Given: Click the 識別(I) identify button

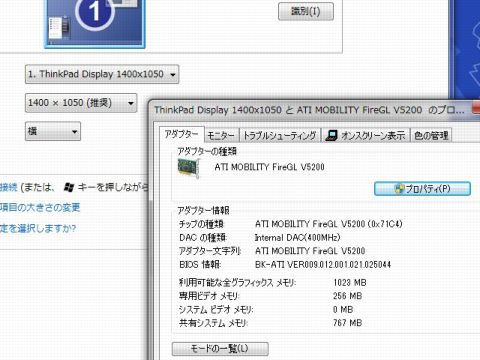Looking at the screenshot, I should 306,12.
